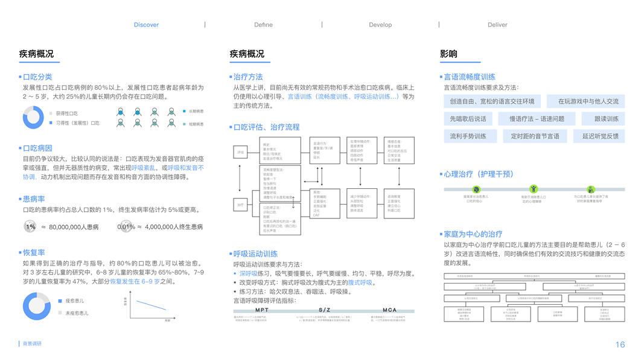Click the blue 腹式呼吸 text

click(360, 282)
